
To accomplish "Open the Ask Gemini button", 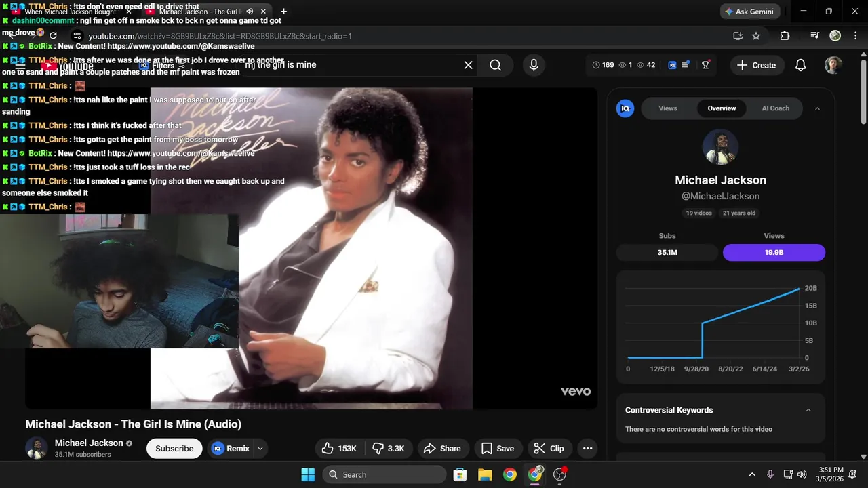I will [749, 12].
